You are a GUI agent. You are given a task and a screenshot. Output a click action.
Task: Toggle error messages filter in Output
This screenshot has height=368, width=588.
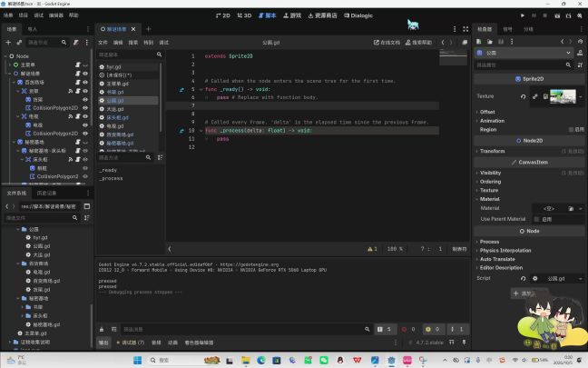408,329
